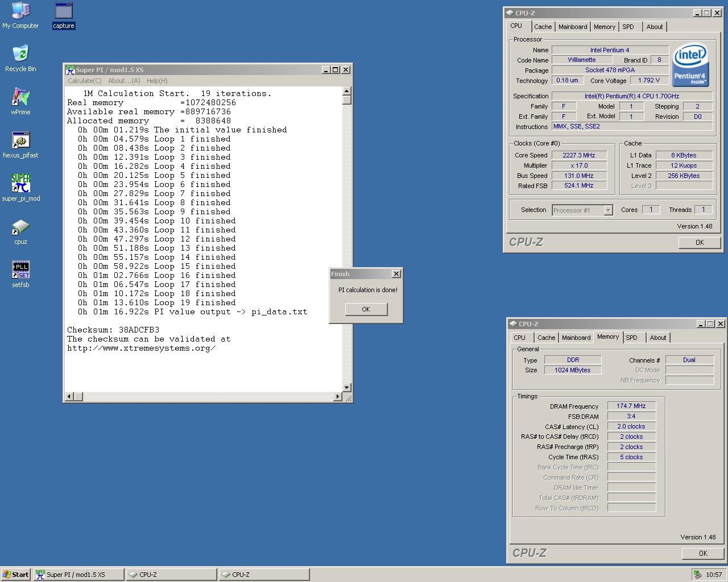Screen dimensions: 728x582
Task: Open the About...(A) menu in Super PI
Action: click(124, 81)
